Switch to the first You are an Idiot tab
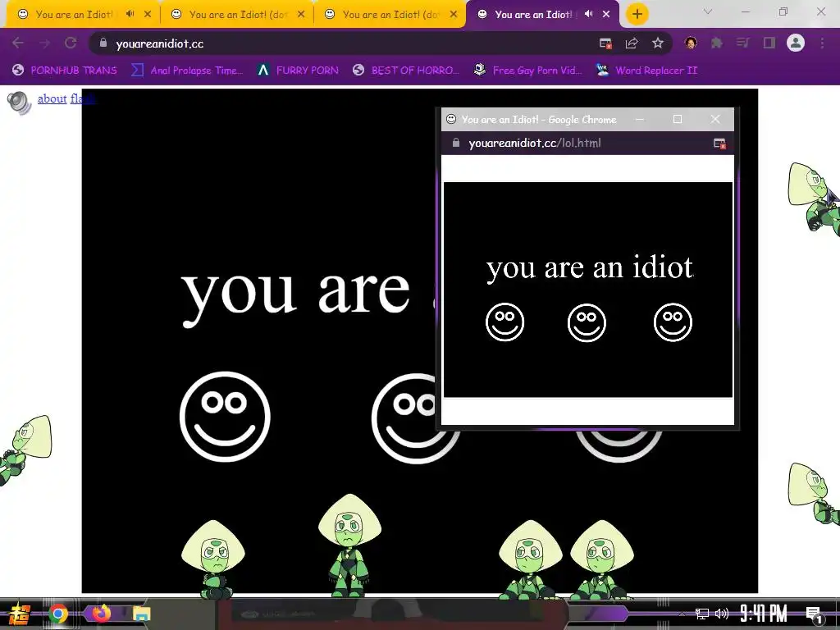 (74, 15)
